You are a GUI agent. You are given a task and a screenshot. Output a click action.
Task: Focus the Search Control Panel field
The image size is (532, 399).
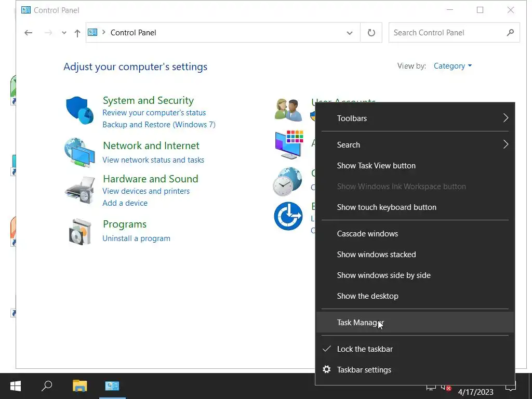click(x=454, y=33)
